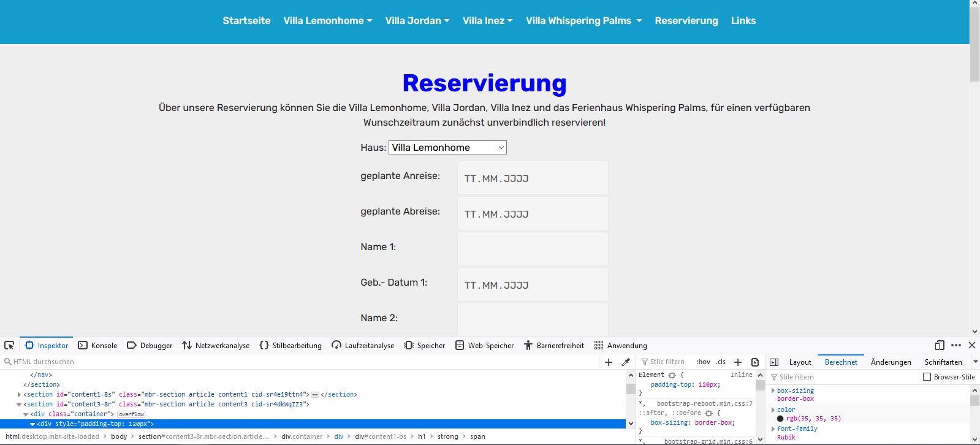Toggle print media simulation icon

pos(755,362)
